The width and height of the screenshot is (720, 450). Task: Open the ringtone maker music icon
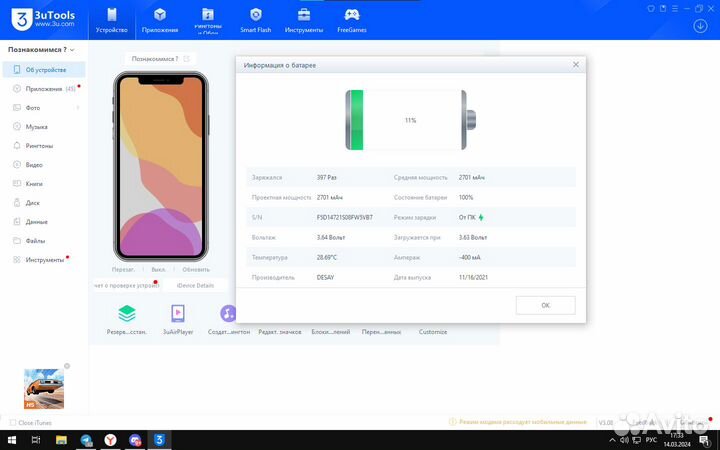tap(228, 314)
